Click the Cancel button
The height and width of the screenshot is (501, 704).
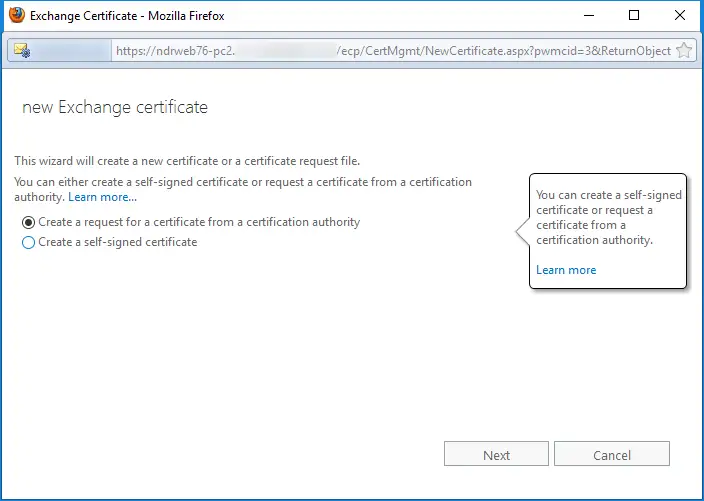pos(612,454)
